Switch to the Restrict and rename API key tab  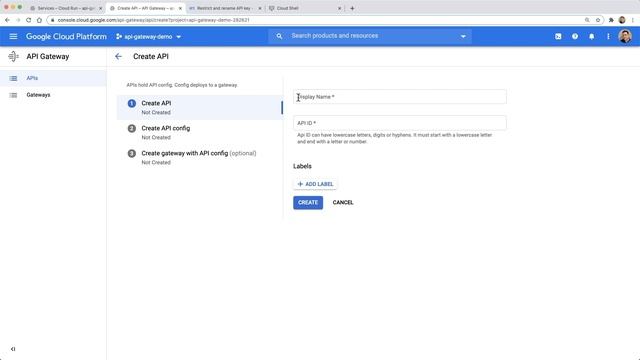[225, 8]
